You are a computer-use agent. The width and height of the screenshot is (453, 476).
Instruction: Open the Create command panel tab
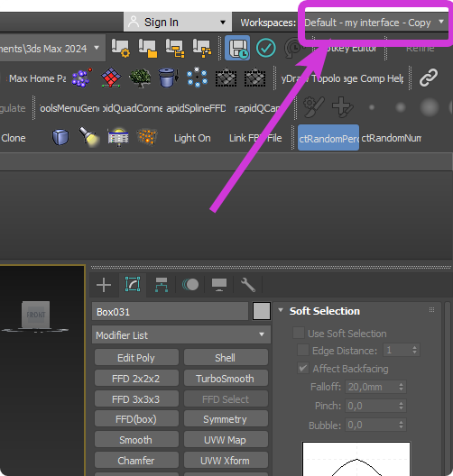pos(104,285)
